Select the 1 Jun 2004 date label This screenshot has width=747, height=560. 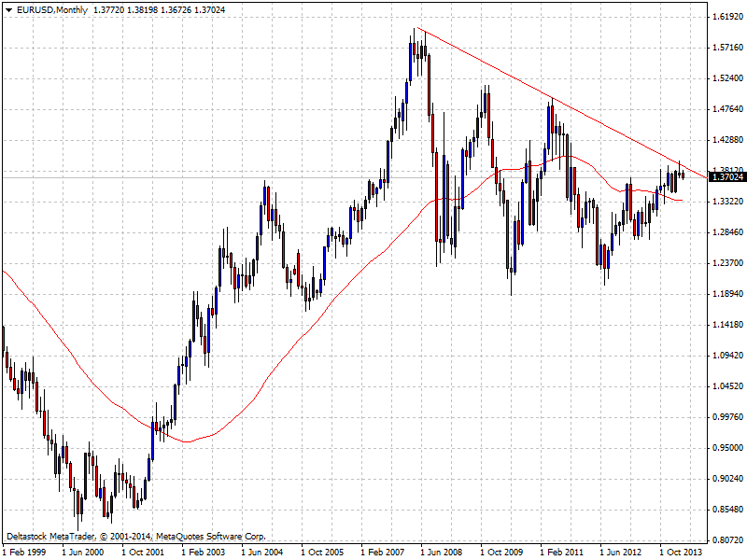point(262,552)
